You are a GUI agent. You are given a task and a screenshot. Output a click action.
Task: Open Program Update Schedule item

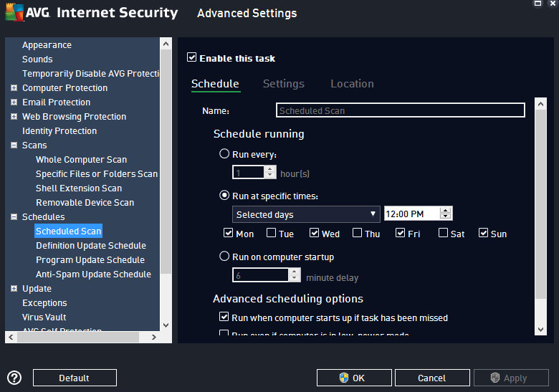click(90, 259)
